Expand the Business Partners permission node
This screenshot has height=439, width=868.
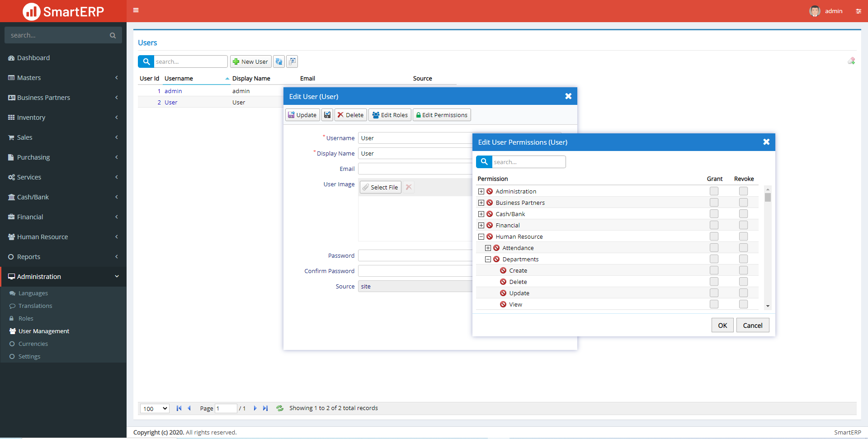coord(481,203)
